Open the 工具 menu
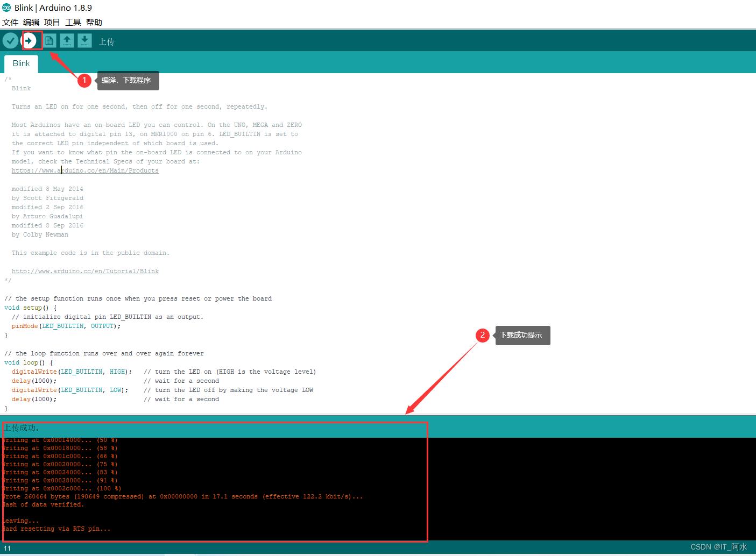756x556 pixels. pos(73,22)
